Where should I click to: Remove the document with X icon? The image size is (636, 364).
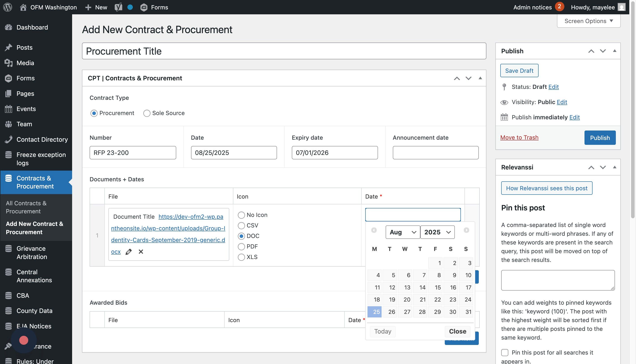pos(141,252)
